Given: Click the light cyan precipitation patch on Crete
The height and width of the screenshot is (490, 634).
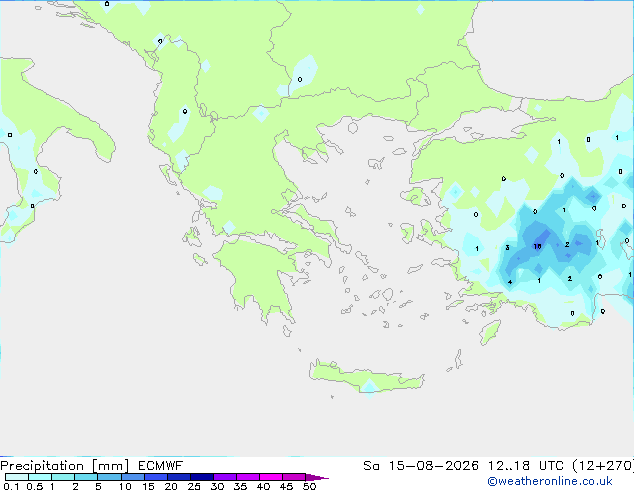Looking at the screenshot, I should pyautogui.click(x=369, y=387).
